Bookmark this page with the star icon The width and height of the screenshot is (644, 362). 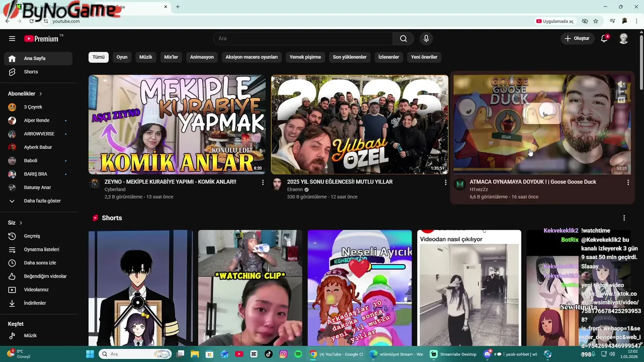tap(596, 21)
